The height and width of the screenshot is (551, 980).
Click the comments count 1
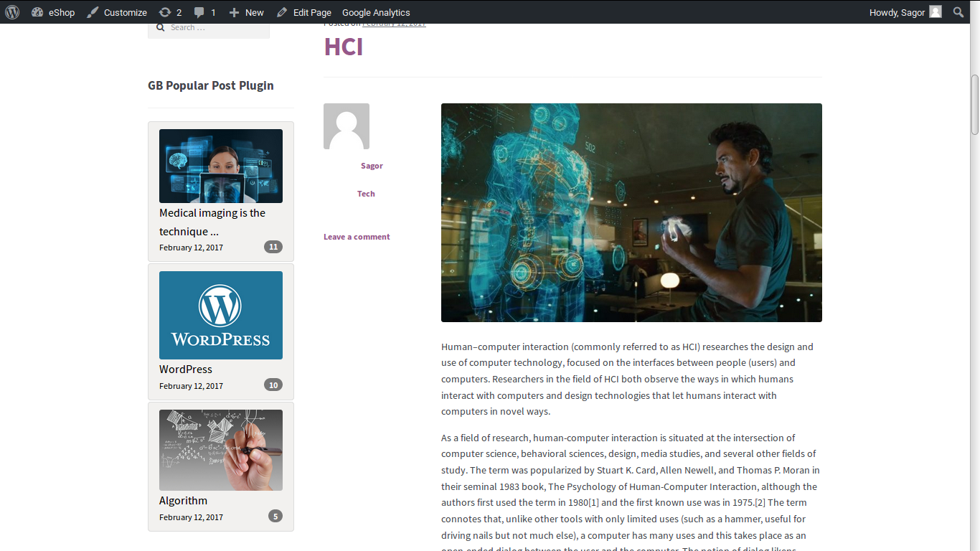pos(213,13)
